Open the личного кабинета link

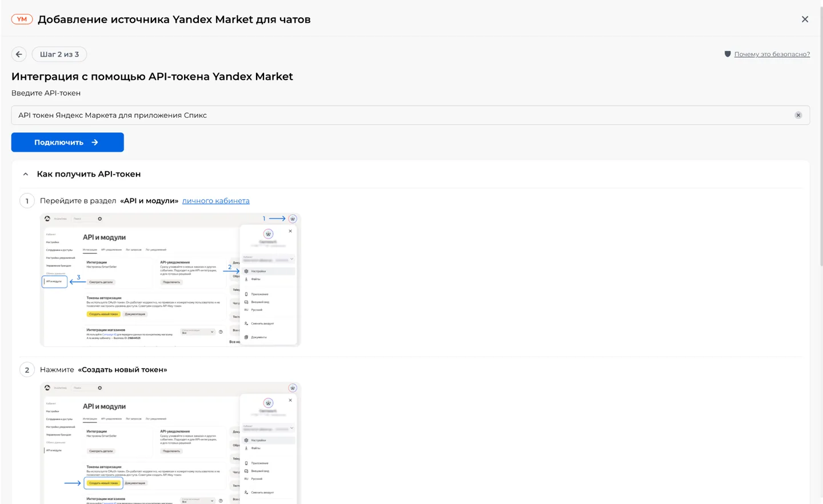click(216, 201)
